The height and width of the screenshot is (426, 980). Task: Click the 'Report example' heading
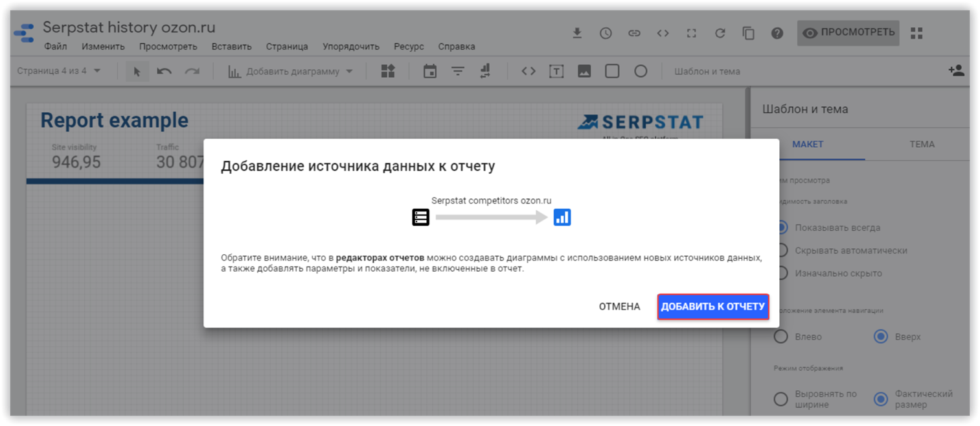coord(114,121)
